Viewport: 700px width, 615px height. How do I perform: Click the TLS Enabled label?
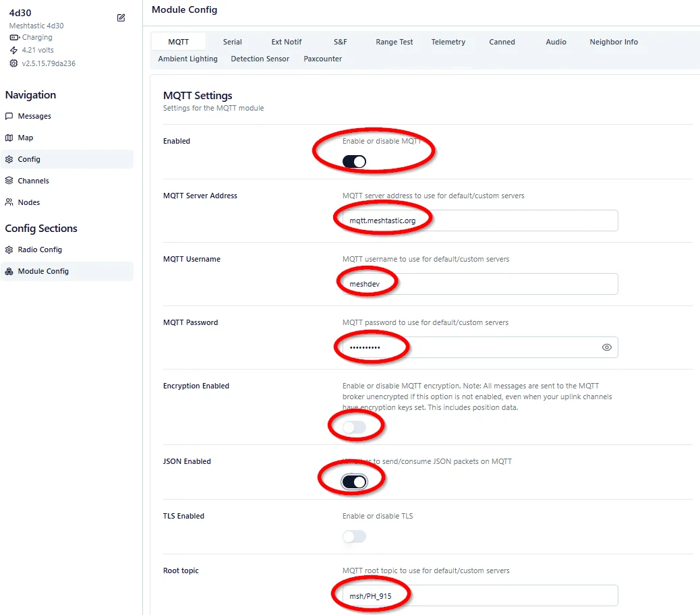point(183,516)
